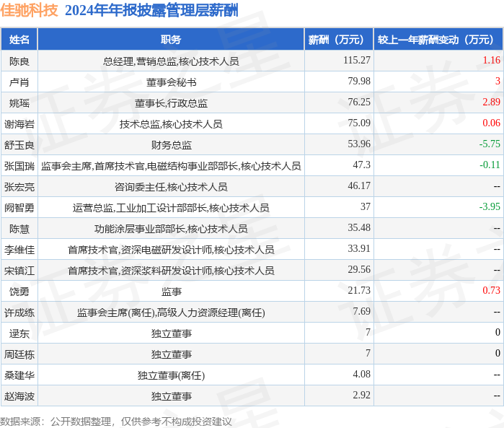Click the 职务 column header
This screenshot has height=428, width=504.
171,40
